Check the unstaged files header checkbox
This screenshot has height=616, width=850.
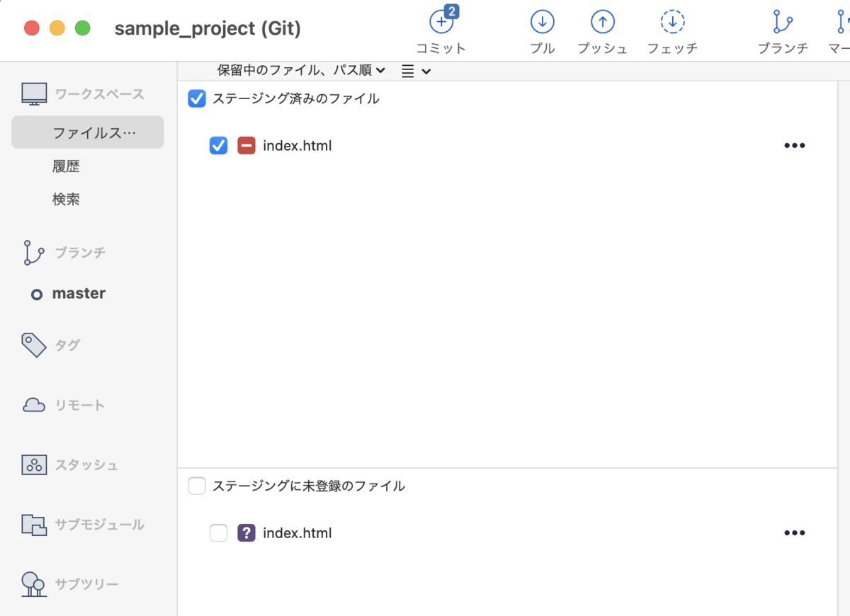coord(197,486)
